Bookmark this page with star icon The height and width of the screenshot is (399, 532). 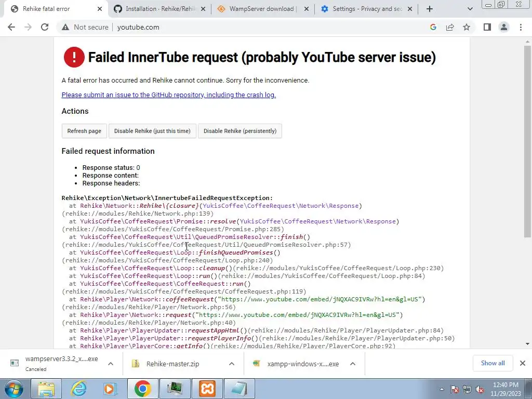(467, 27)
